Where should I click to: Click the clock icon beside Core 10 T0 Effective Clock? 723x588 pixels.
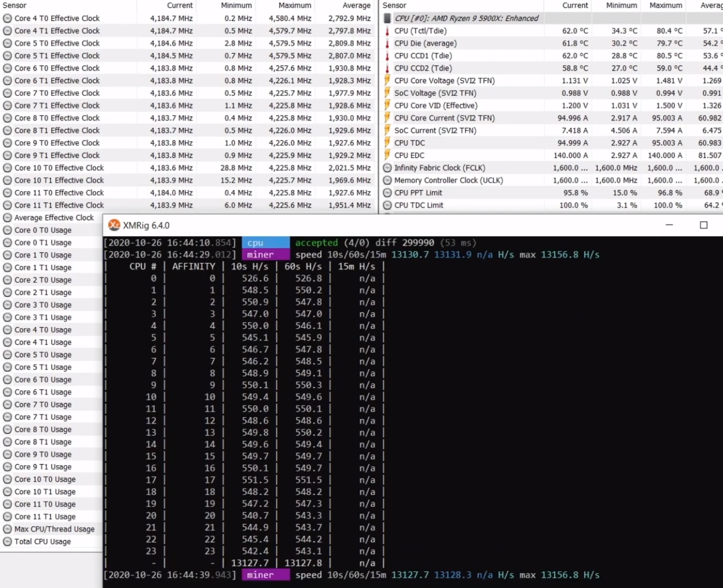pyautogui.click(x=7, y=168)
